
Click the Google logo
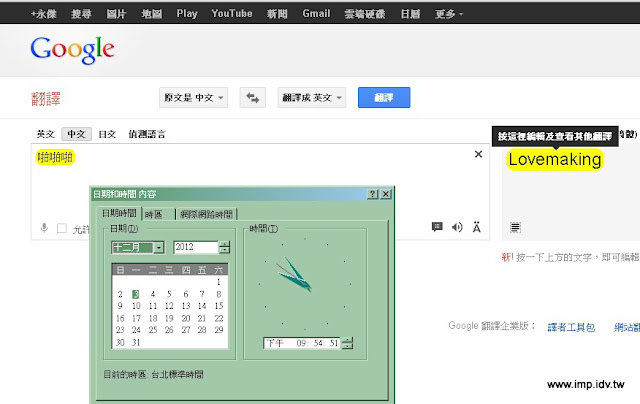(x=72, y=50)
